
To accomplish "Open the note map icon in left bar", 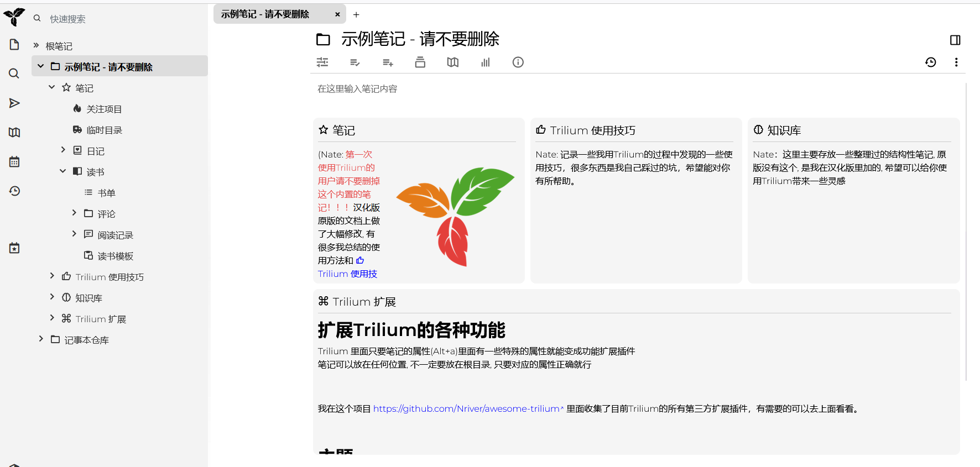I will pos(14,132).
